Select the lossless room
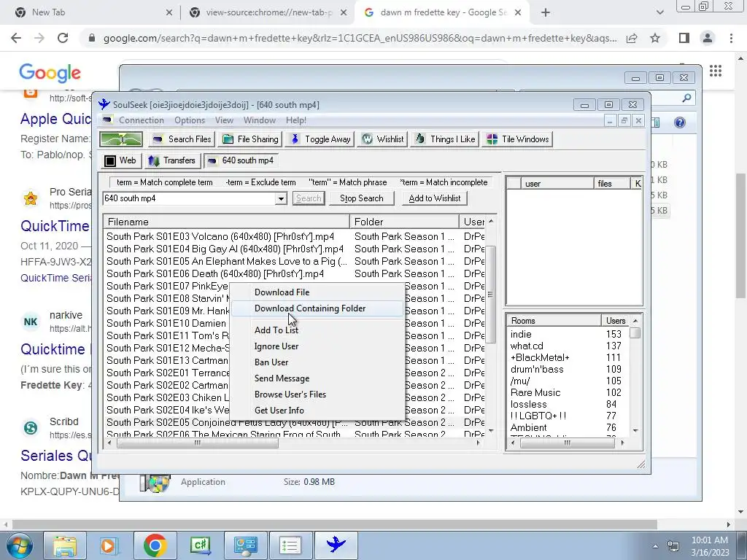 (x=568, y=404)
